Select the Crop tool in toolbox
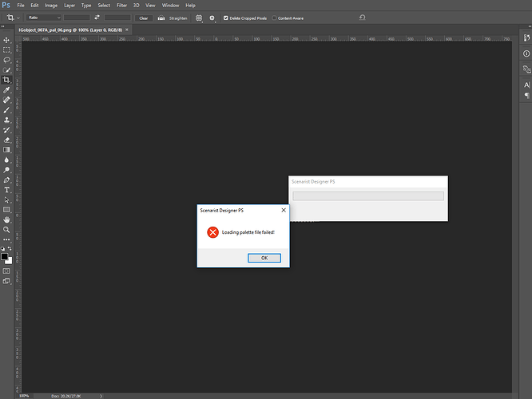Screen dimensions: 532x399 point(6,80)
